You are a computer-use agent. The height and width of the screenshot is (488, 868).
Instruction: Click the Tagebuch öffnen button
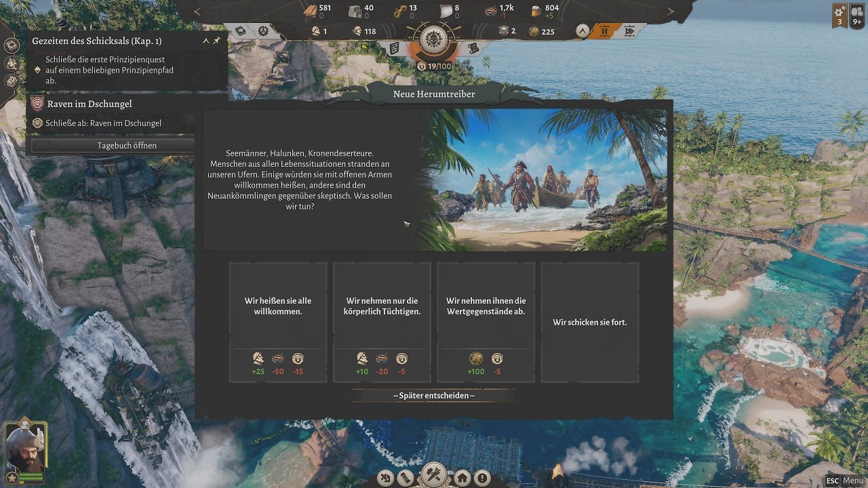click(127, 146)
